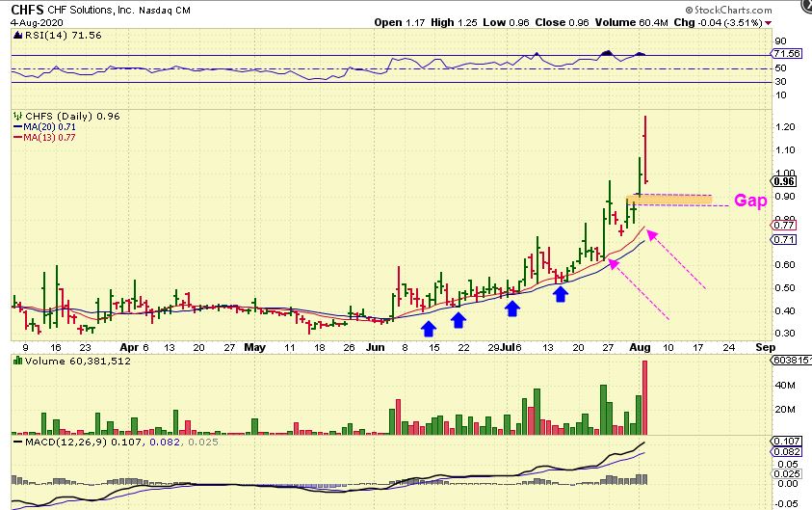Click the 0.77 moving average price tag
This screenshot has height=510, width=812.
tap(784, 225)
